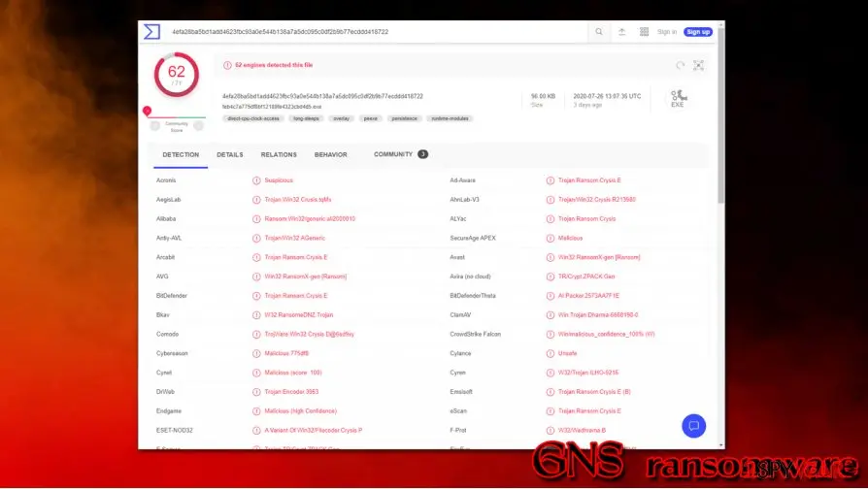Open the blue chat bubble button
This screenshot has width=868, height=489.
693,426
